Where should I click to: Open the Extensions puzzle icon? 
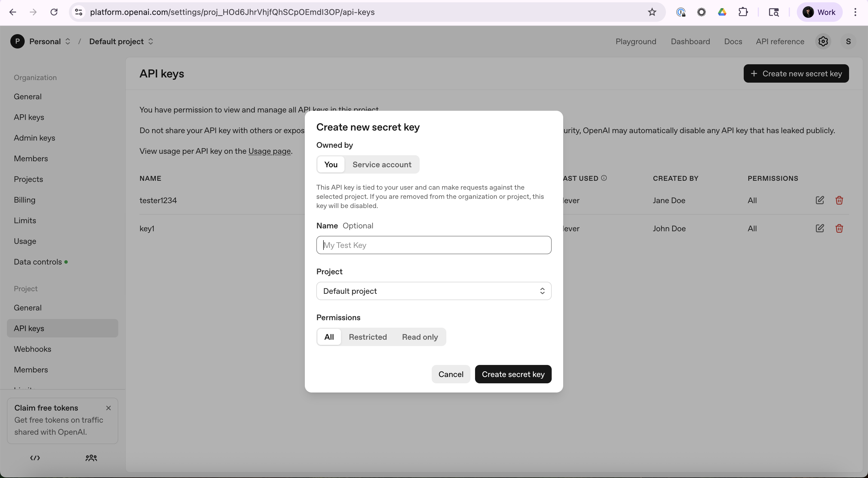click(x=743, y=12)
